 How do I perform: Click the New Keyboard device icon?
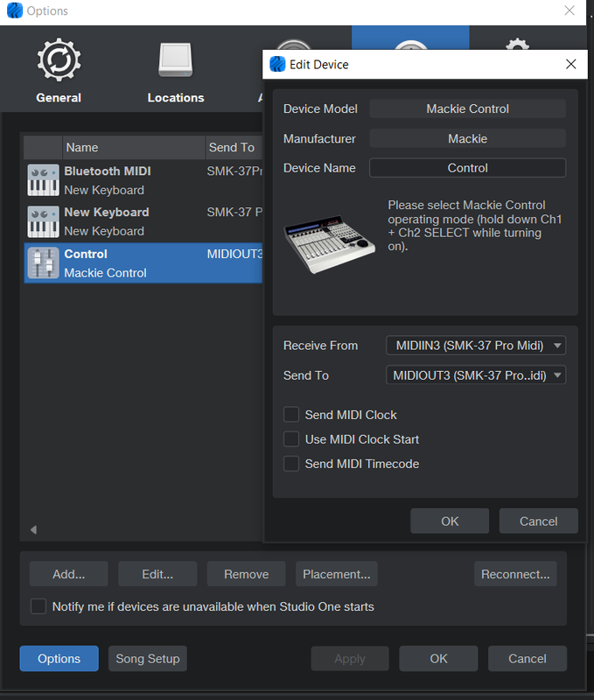(43, 221)
